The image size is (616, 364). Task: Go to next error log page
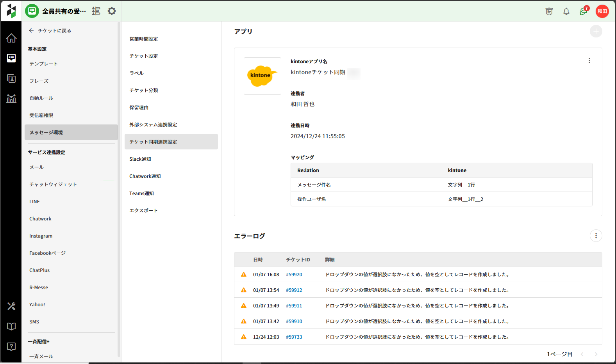tap(596, 354)
